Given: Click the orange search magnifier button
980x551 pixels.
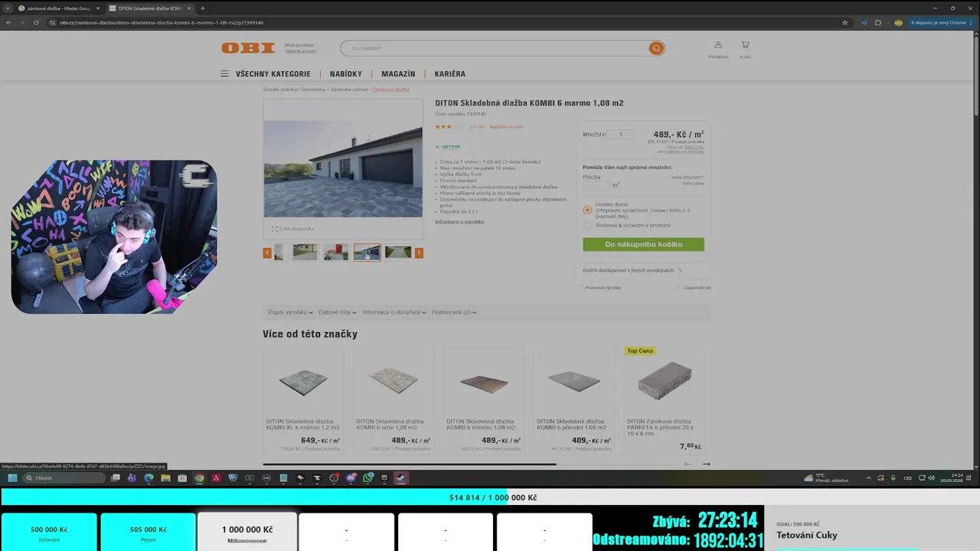Looking at the screenshot, I should point(656,48).
